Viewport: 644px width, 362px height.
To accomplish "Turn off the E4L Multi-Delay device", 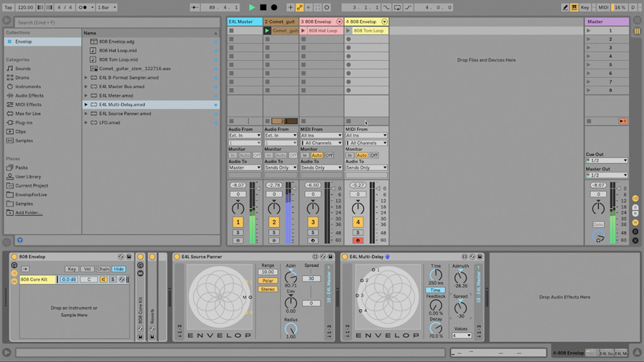I will pos(345,256).
